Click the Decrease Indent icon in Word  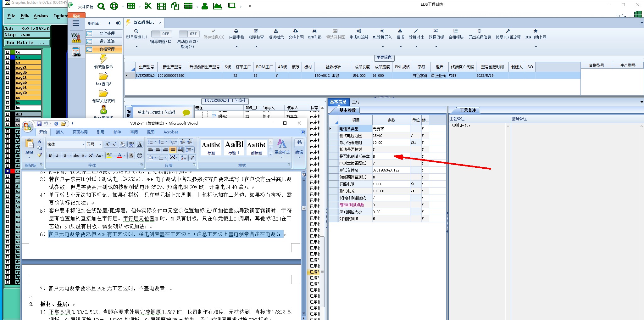(x=183, y=142)
